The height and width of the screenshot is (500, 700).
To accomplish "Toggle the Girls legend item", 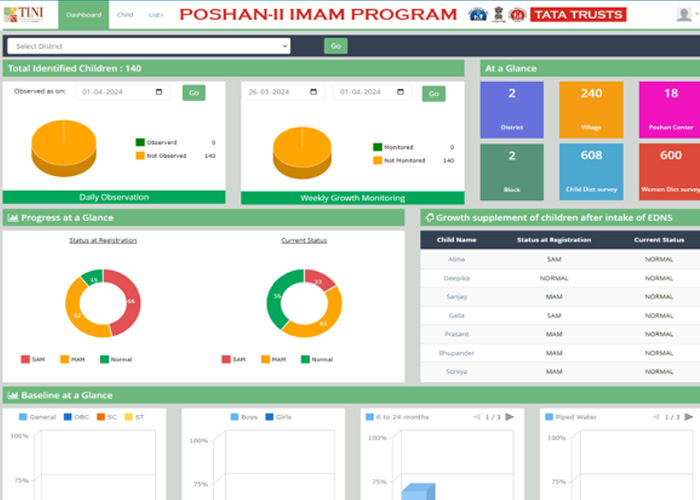I will (279, 417).
